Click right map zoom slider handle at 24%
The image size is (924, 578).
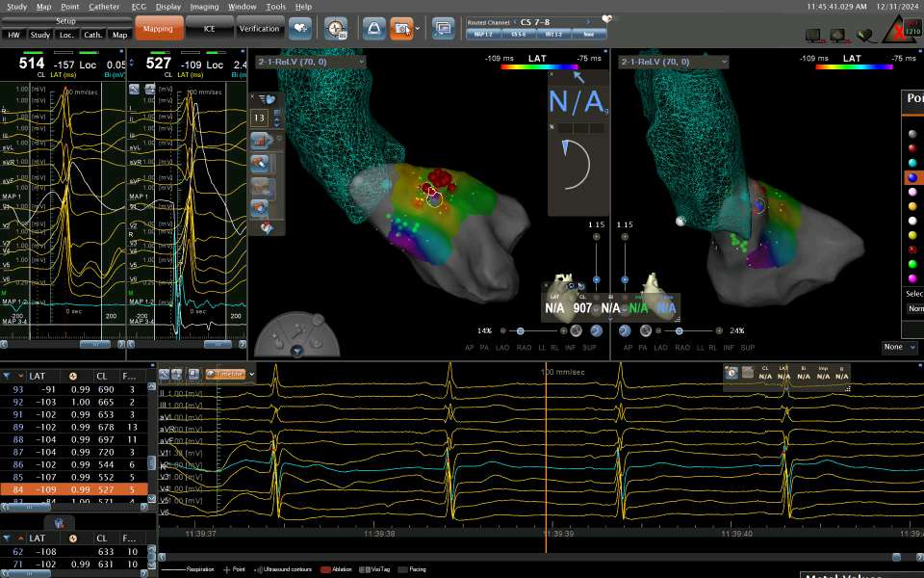679,330
